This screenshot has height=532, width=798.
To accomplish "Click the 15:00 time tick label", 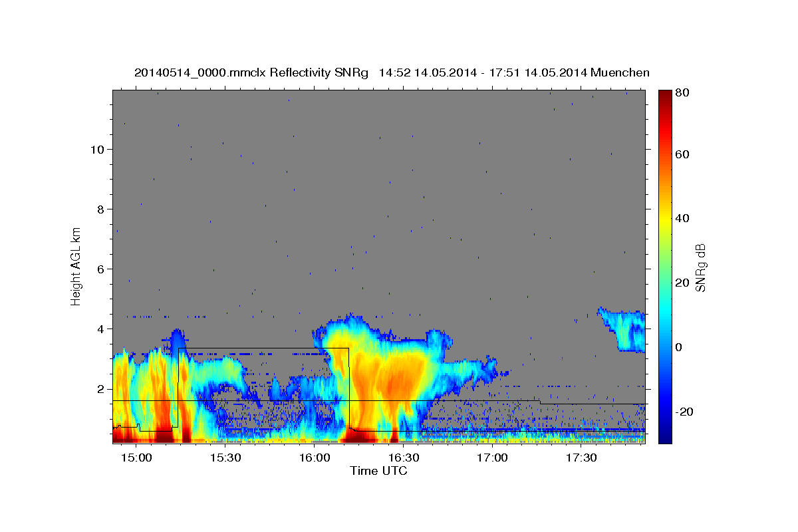I will click(x=138, y=458).
